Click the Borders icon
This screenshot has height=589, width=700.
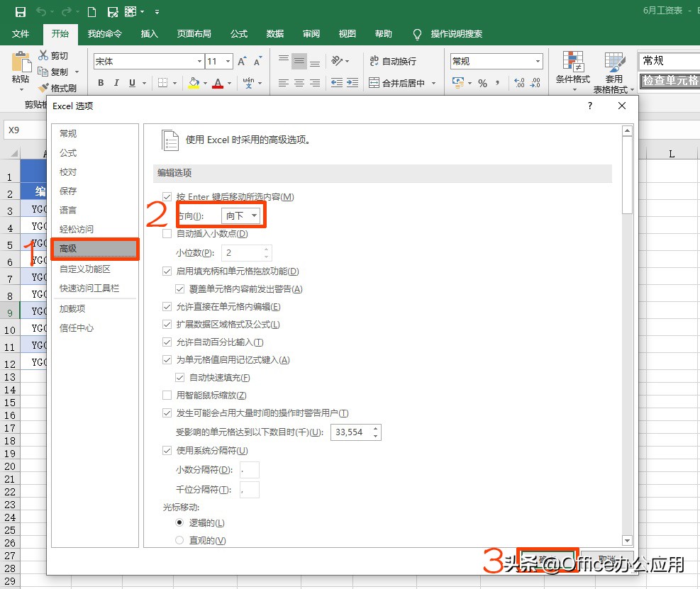click(x=163, y=82)
